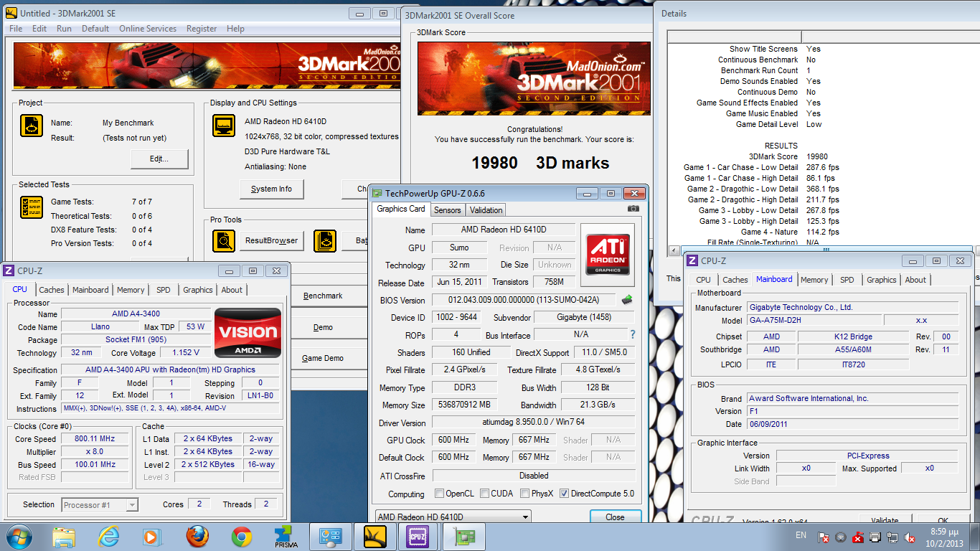The height and width of the screenshot is (551, 980).
Task: Click the Bus Interface question mark icon
Action: pyautogui.click(x=633, y=334)
